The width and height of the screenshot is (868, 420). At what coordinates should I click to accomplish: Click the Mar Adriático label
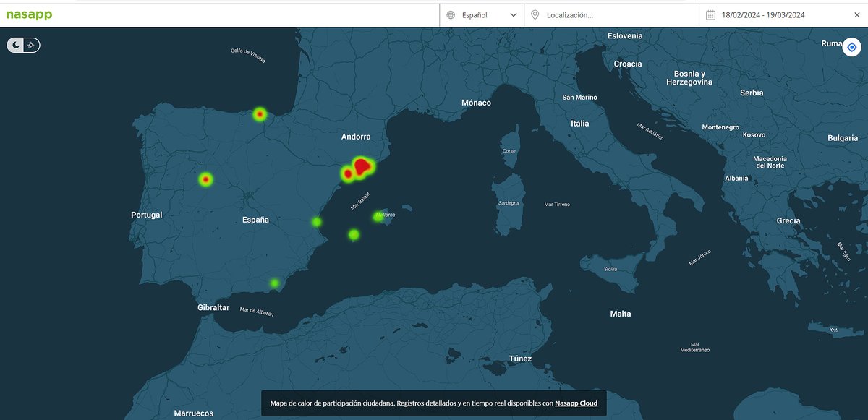(650, 131)
